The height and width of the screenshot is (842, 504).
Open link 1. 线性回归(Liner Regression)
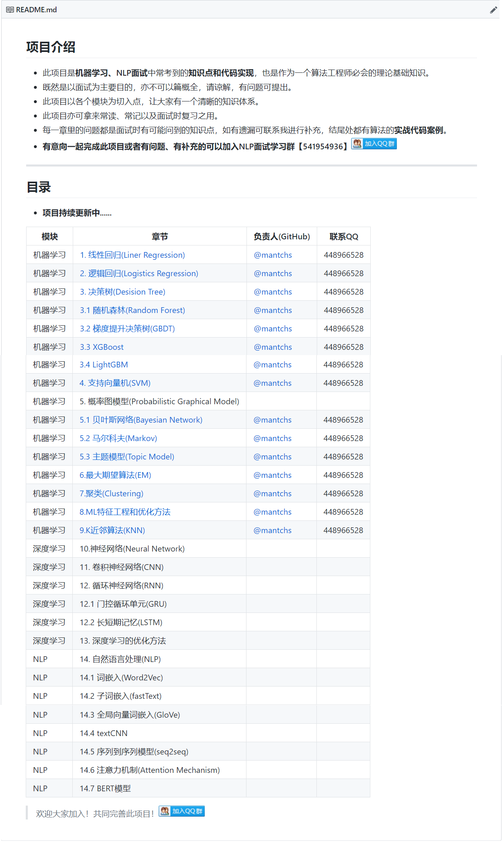[132, 255]
